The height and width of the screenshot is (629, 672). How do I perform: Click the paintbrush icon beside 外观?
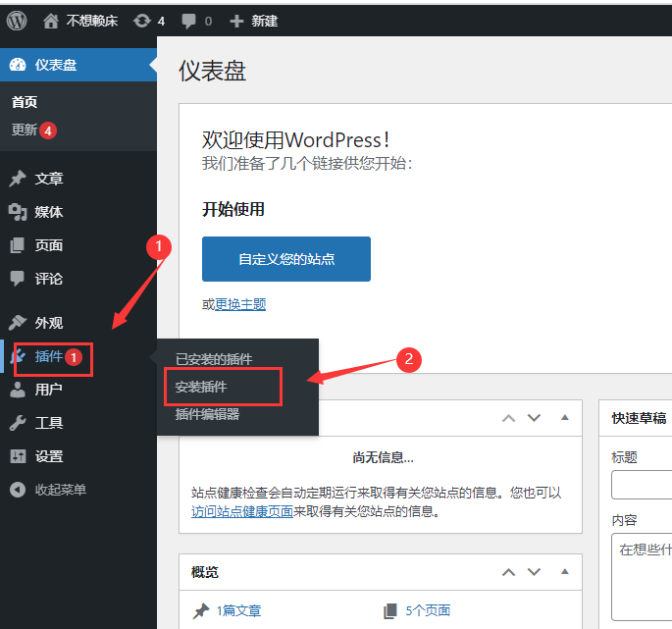pyautogui.click(x=18, y=323)
